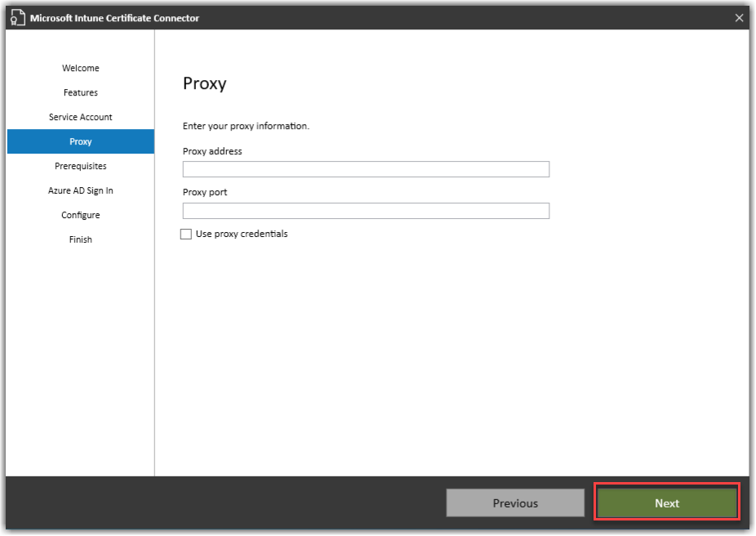This screenshot has height=536, width=756.
Task: Click the Intune Certificate Connector title icon
Action: (x=17, y=18)
